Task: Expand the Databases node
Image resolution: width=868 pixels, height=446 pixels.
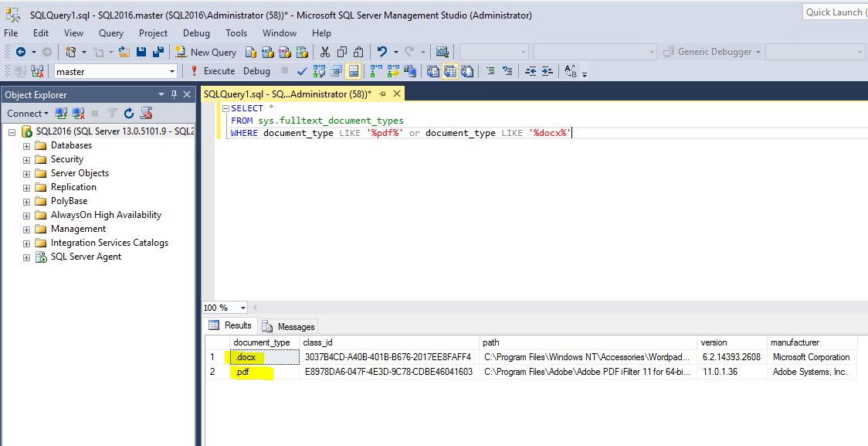Action: pos(26,145)
